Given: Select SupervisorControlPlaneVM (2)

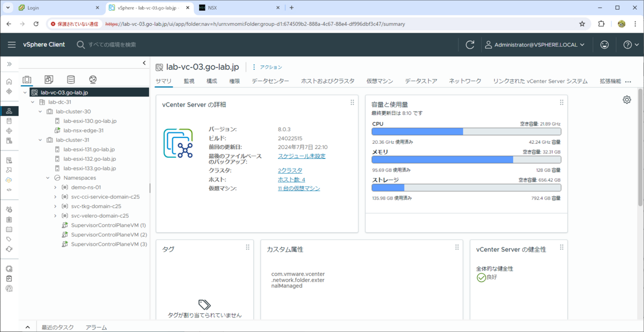Looking at the screenshot, I should [109, 234].
